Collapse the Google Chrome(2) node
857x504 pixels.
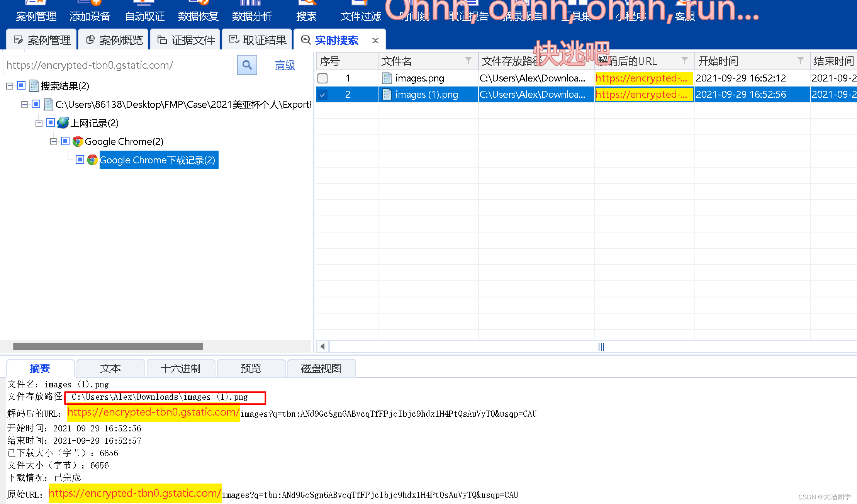[x=54, y=141]
